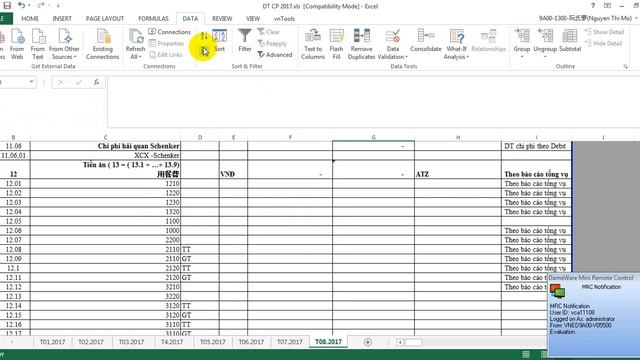This screenshot has width=640, height=360.
Task: Click Ribbon Display Options icon
Action: (x=607, y=6)
